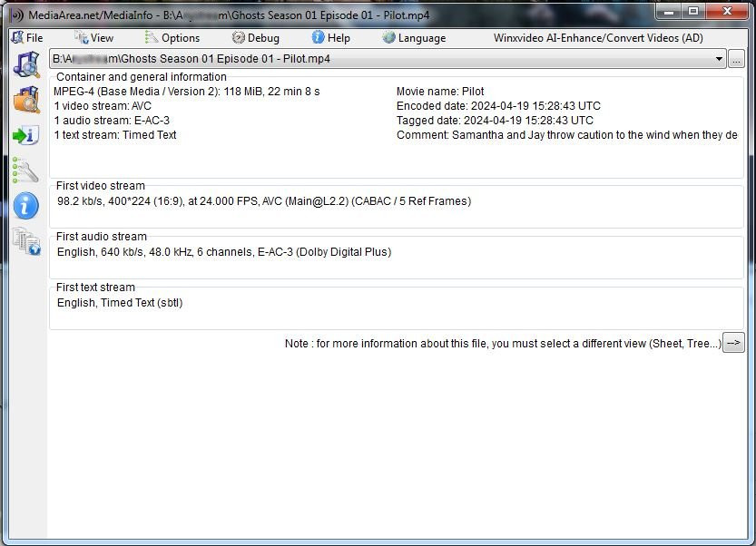The width and height of the screenshot is (756, 546).
Task: Click 'Movie name: Pilot' text
Action: [x=440, y=92]
